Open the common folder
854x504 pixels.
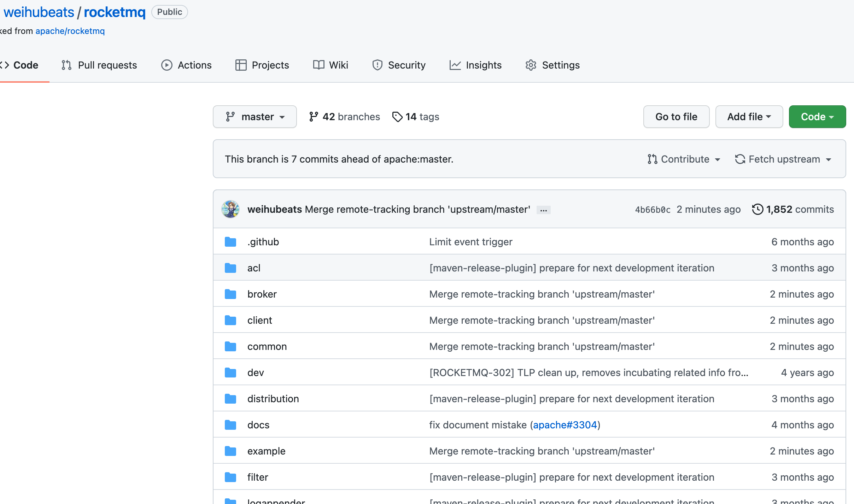267,346
